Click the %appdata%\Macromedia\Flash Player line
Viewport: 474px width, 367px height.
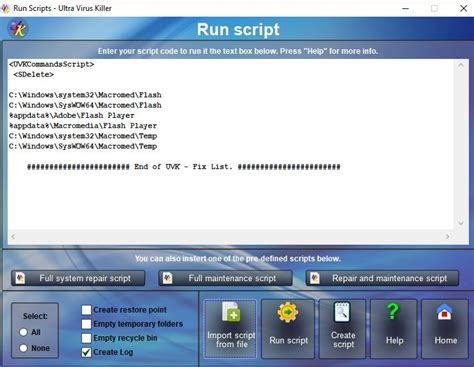pos(83,126)
